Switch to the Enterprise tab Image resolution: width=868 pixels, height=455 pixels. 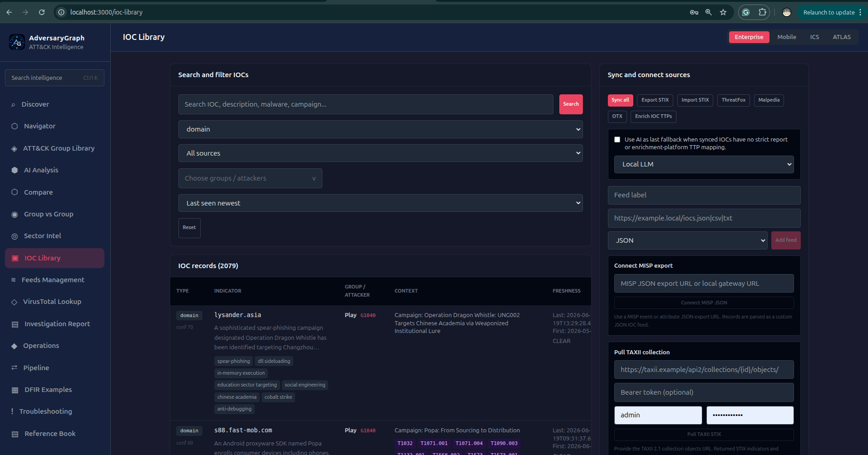coord(749,37)
